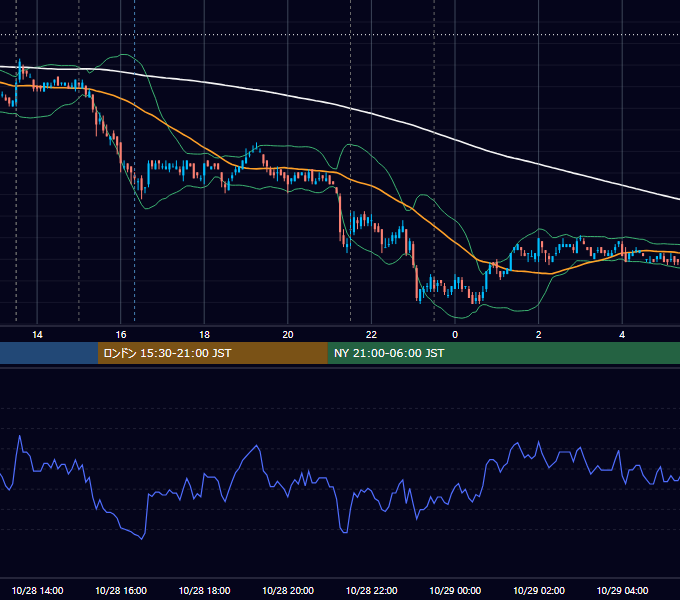Click hour label 14 on price chart axis

(37, 335)
